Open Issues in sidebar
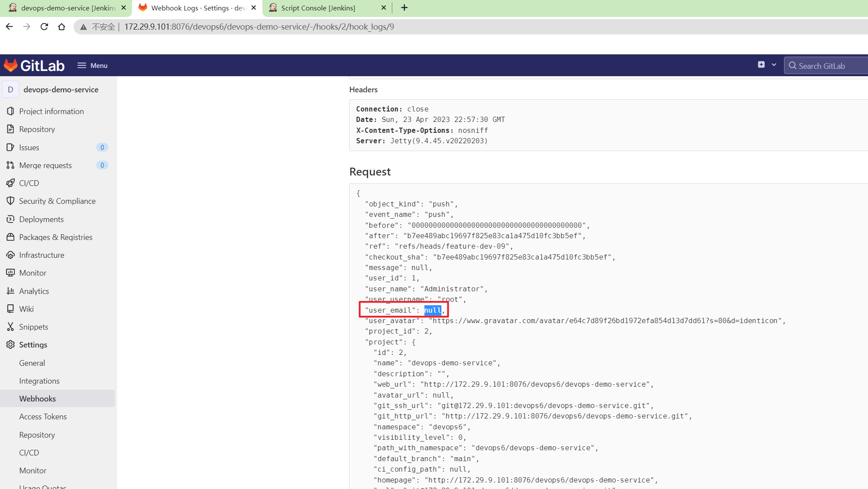 (x=29, y=148)
